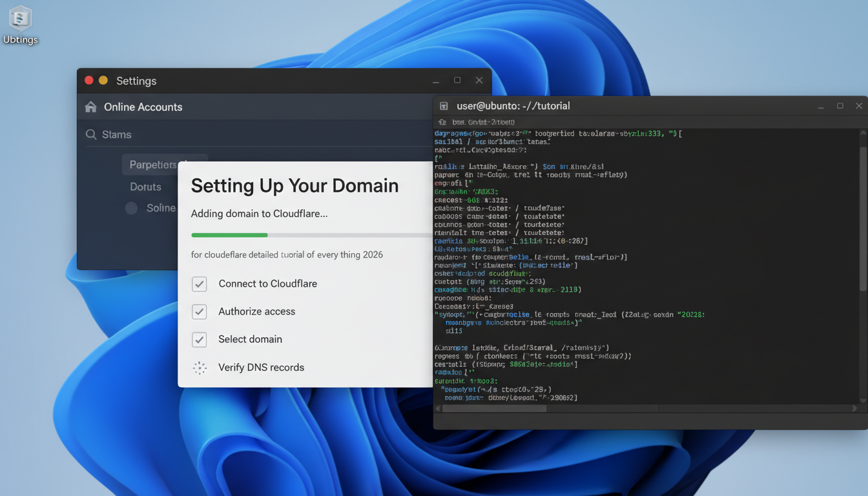This screenshot has height=496, width=868.
Task: Toggle the Authorize access checkbox
Action: 200,311
